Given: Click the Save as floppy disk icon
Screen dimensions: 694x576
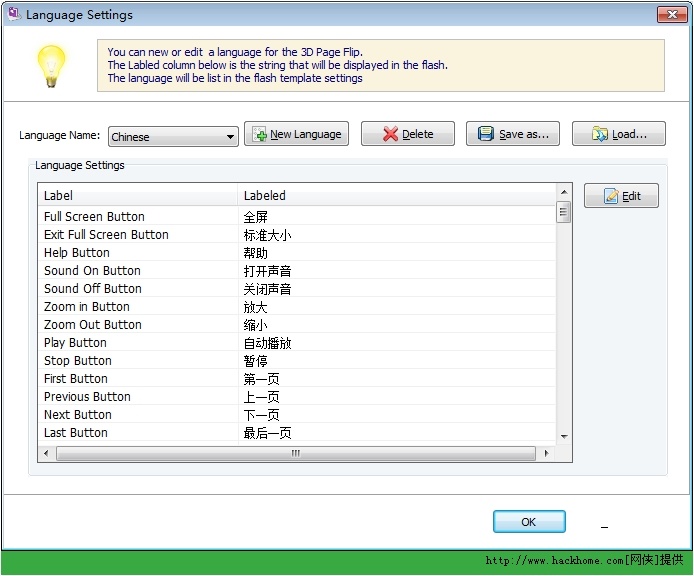Looking at the screenshot, I should 486,134.
